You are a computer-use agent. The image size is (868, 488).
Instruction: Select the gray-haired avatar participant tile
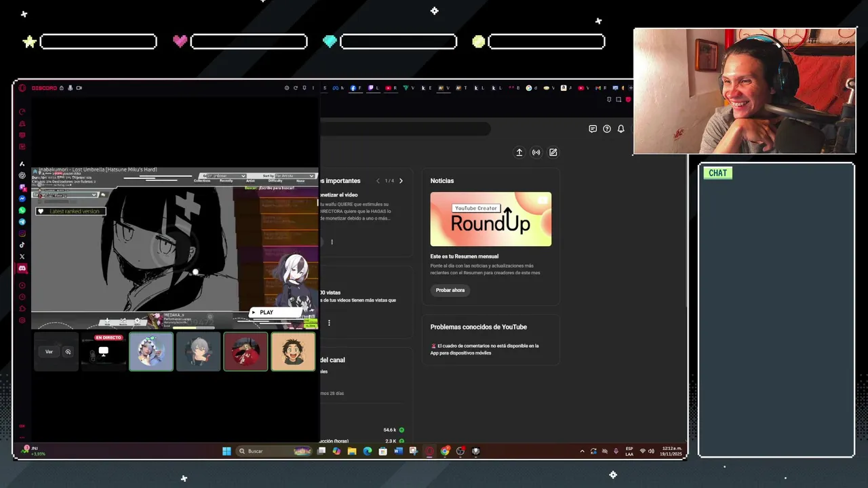pyautogui.click(x=199, y=352)
